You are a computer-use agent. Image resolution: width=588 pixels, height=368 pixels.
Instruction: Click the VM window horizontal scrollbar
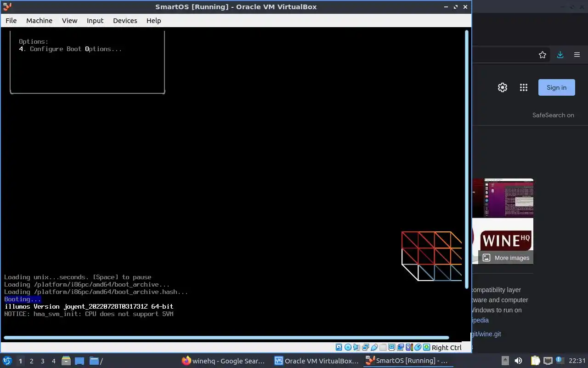click(226, 338)
